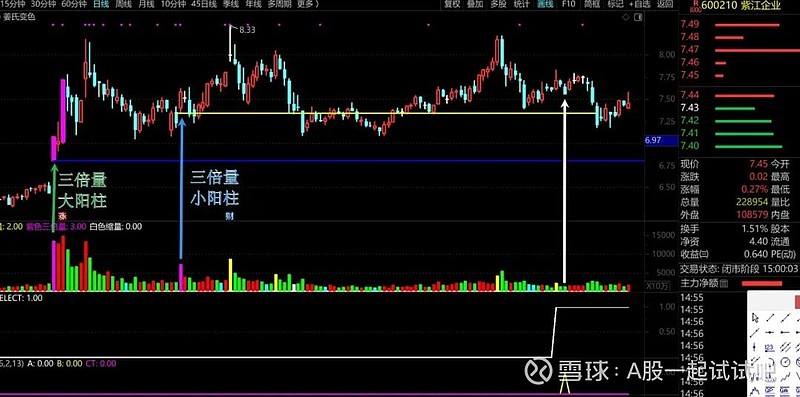Viewport: 800px width, 397px height.
Task: Switch to the 15分钟 period tab
Action: 12,4
